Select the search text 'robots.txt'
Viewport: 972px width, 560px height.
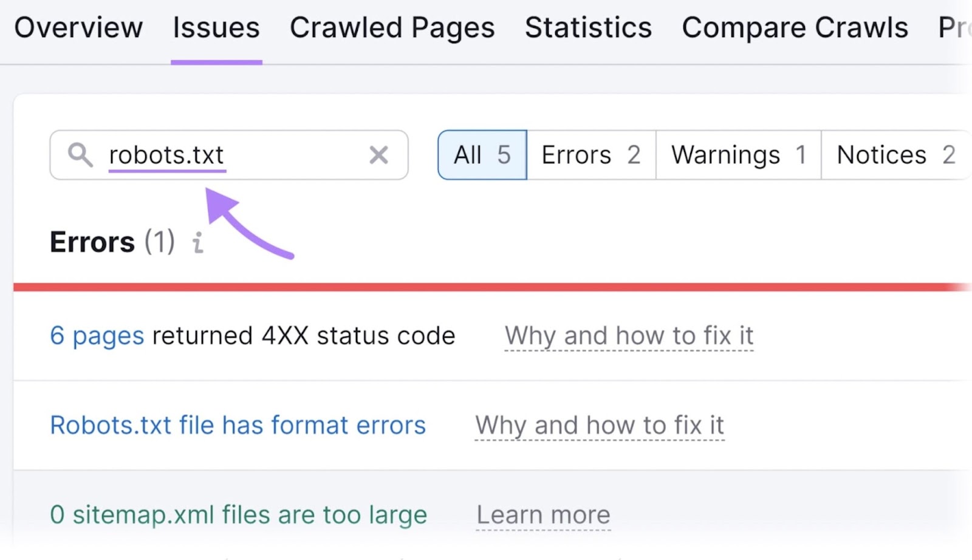(x=166, y=155)
